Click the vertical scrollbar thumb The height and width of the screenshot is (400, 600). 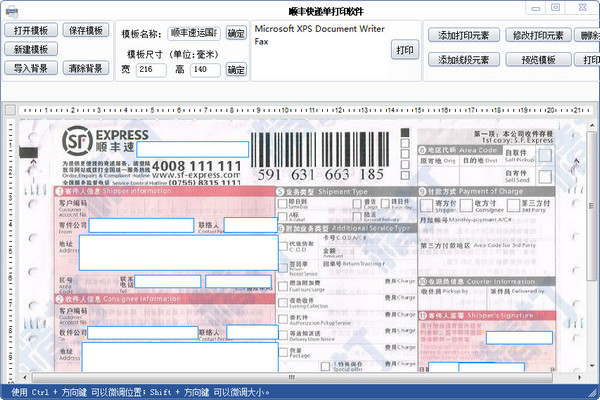pos(592,206)
